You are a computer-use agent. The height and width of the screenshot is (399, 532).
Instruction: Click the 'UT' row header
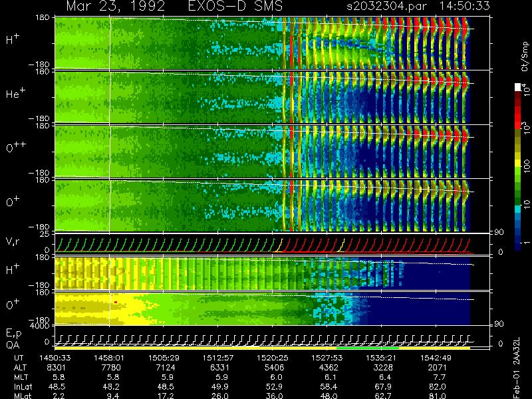(x=19, y=358)
